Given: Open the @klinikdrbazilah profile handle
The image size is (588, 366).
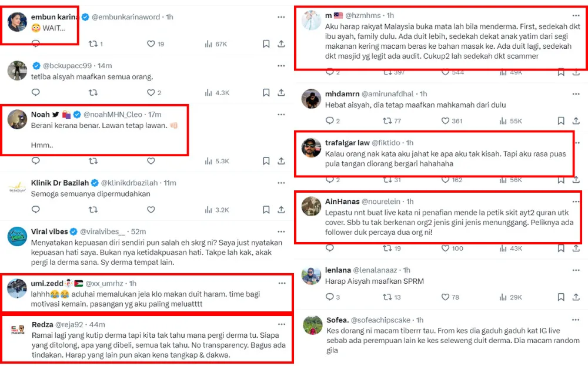Looking at the screenshot, I should coord(139,183).
